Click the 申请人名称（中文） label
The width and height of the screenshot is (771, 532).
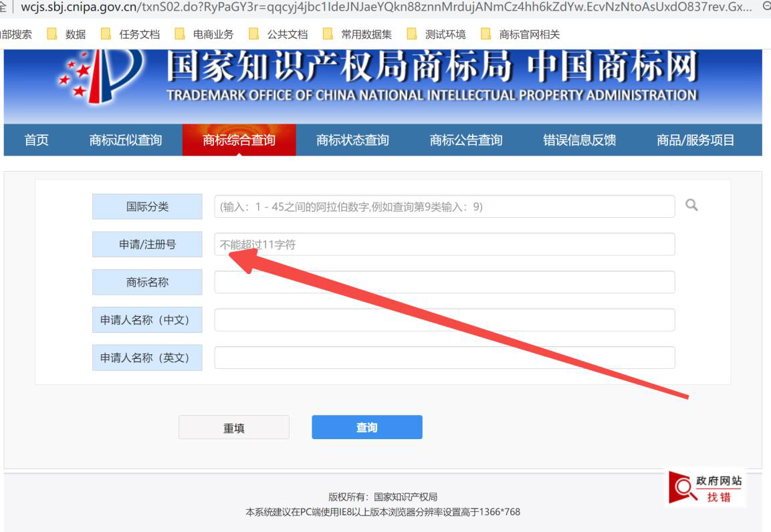click(x=147, y=319)
